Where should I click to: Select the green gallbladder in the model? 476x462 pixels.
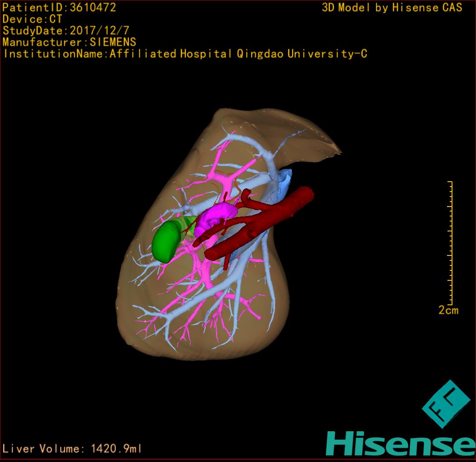[166, 241]
